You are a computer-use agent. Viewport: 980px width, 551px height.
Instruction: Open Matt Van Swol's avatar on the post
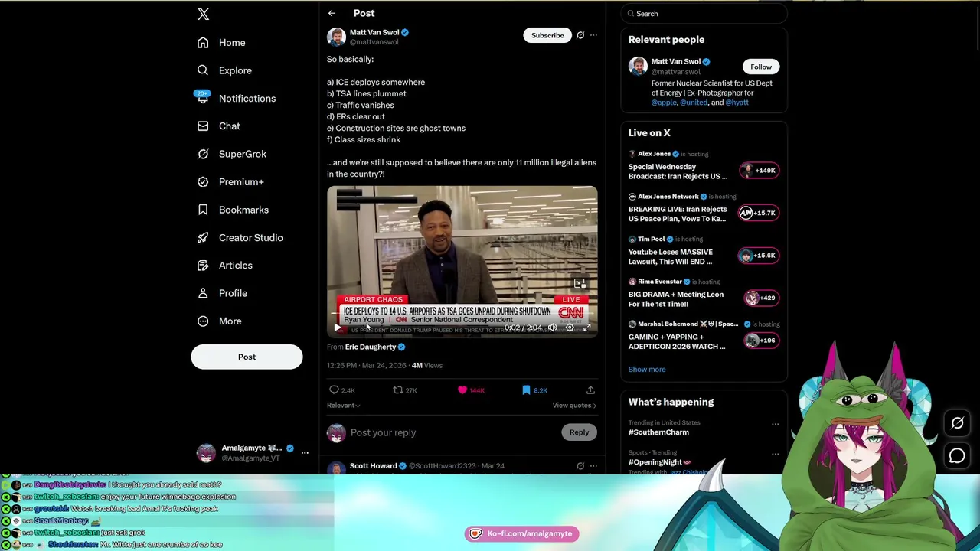tap(336, 37)
